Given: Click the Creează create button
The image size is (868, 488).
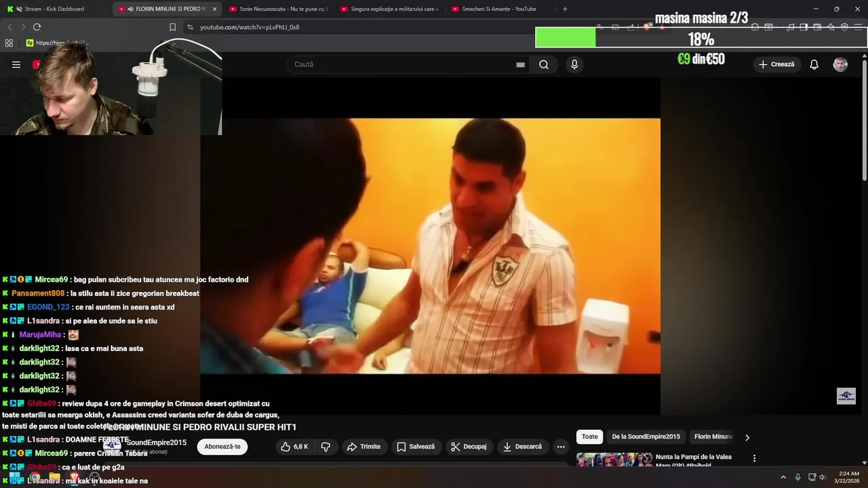Looking at the screenshot, I should 776,64.
